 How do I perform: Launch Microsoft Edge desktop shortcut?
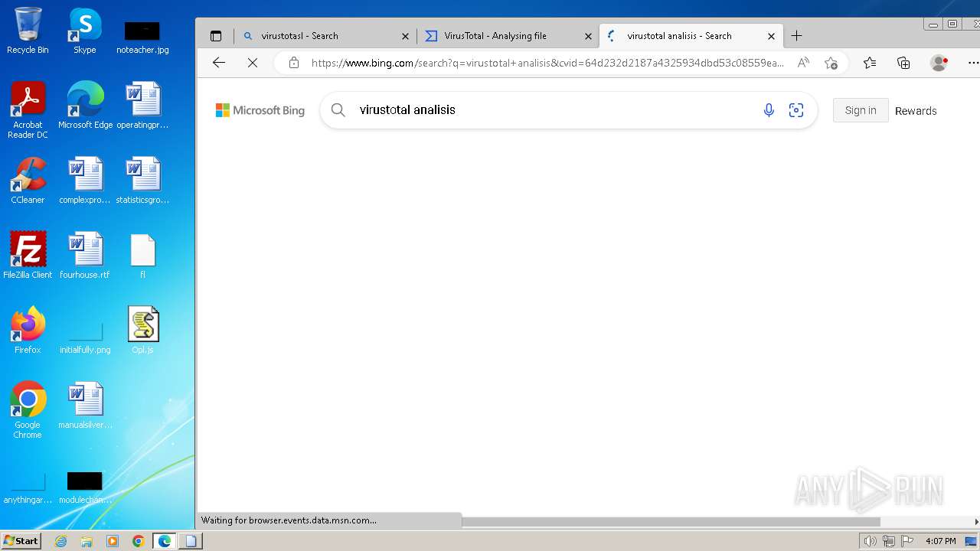coord(85,106)
